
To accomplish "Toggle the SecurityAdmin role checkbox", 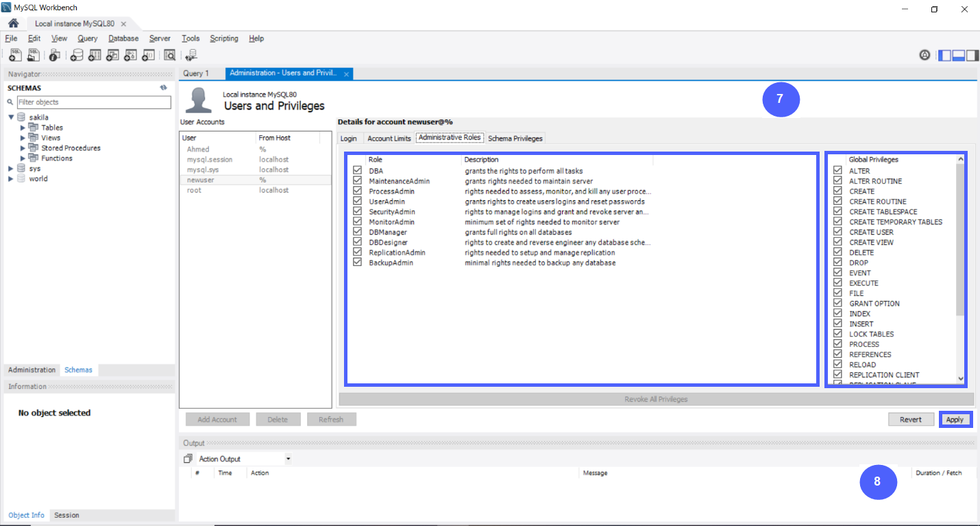I will (357, 212).
